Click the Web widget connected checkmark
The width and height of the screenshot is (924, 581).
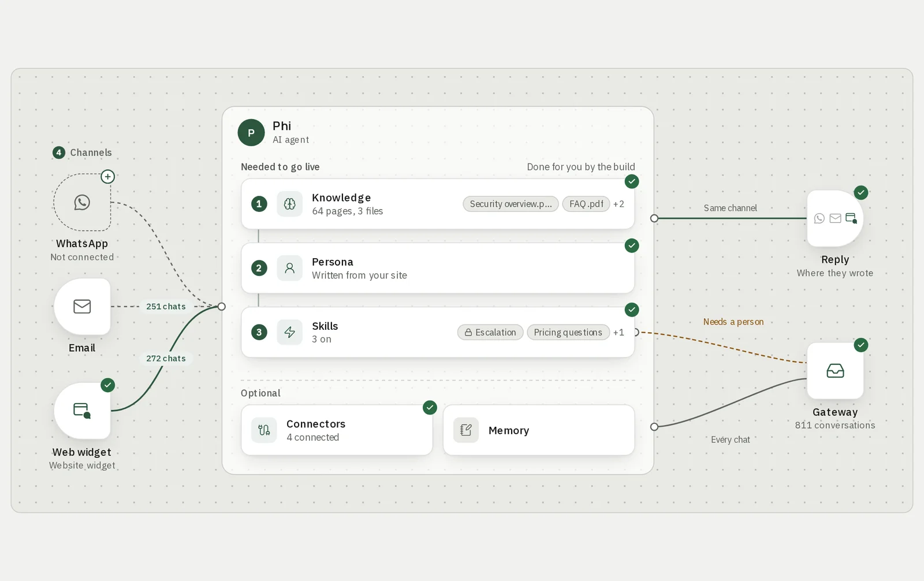107,385
